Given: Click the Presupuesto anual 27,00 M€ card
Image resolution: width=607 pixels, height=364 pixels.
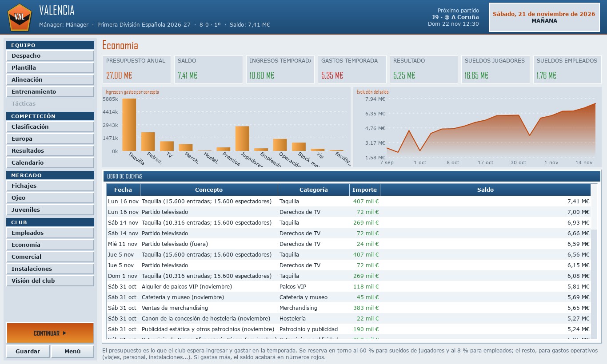Looking at the screenshot, I should tap(137, 69).
